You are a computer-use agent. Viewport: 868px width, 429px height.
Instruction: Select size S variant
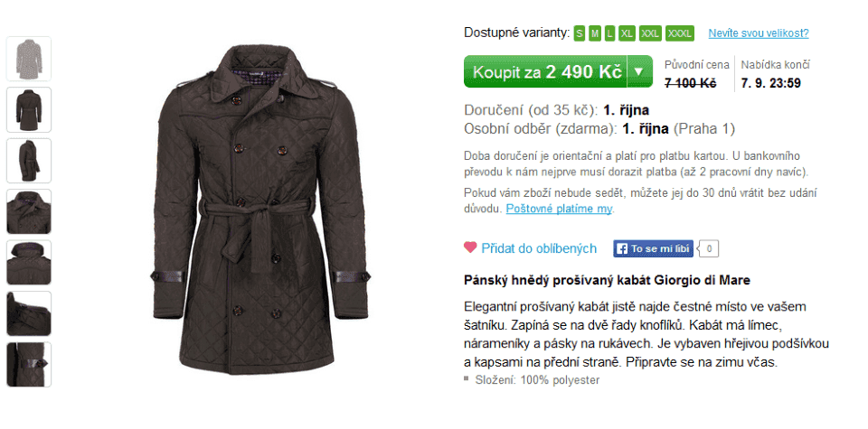pyautogui.click(x=579, y=33)
